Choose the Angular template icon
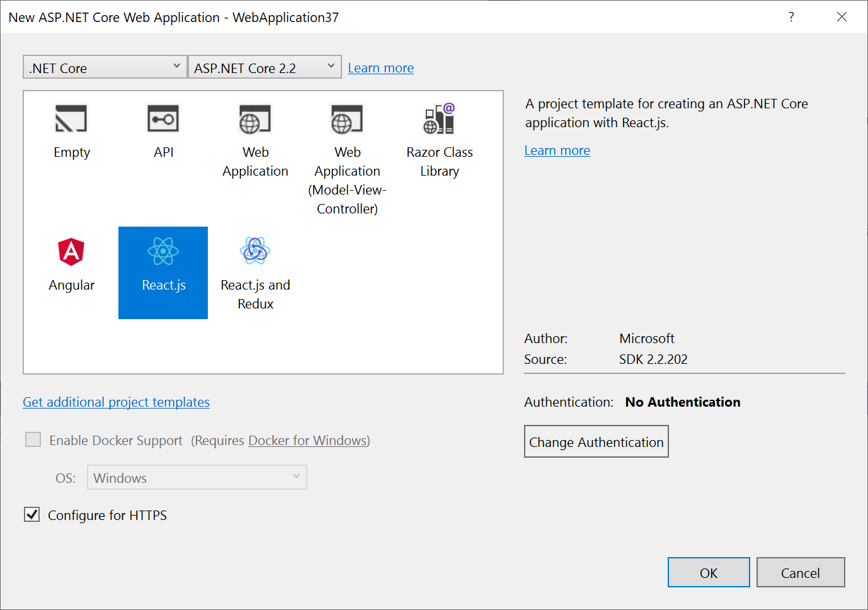Screen dimensions: 868x610 pyautogui.click(x=71, y=252)
